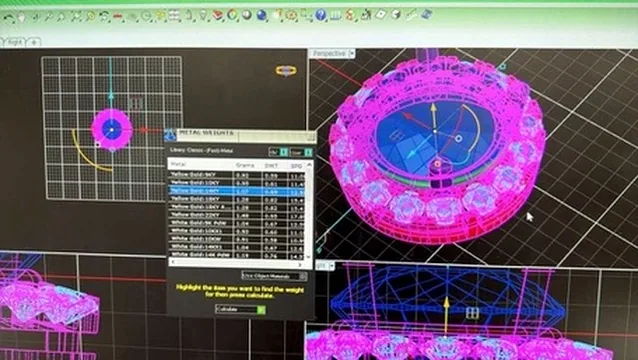Click the SPG column header
Screen dimensions: 638x360
coord(296,166)
